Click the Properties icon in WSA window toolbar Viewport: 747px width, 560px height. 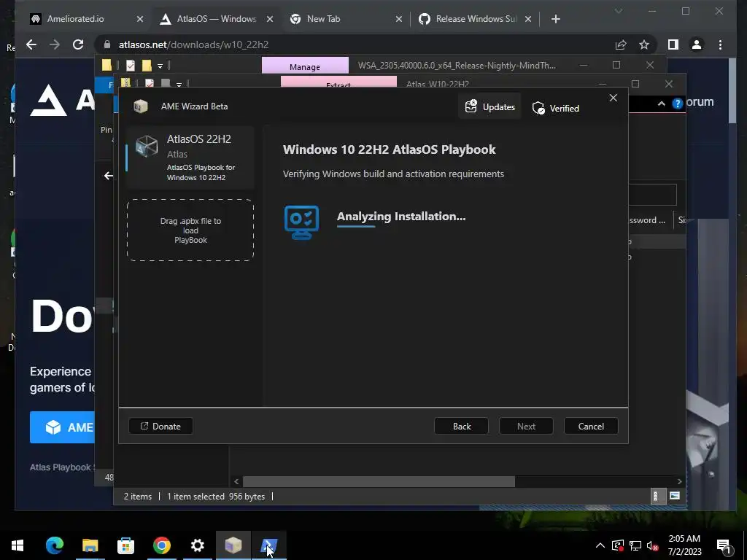pyautogui.click(x=131, y=65)
